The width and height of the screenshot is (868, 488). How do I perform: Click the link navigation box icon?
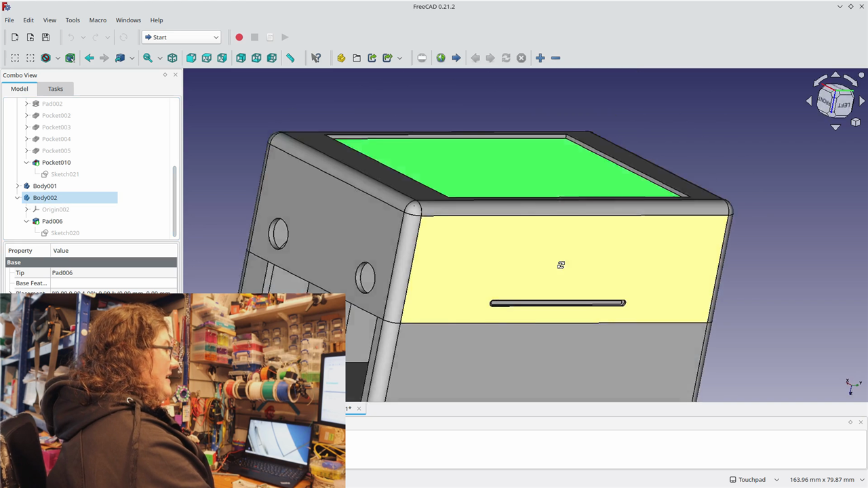[120, 58]
